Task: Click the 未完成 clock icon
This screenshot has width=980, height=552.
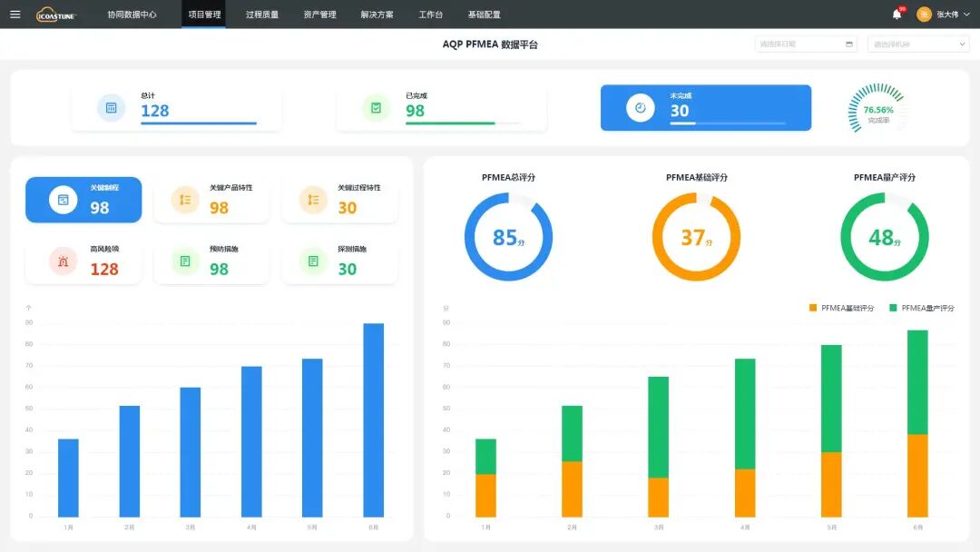Action: 640,108
